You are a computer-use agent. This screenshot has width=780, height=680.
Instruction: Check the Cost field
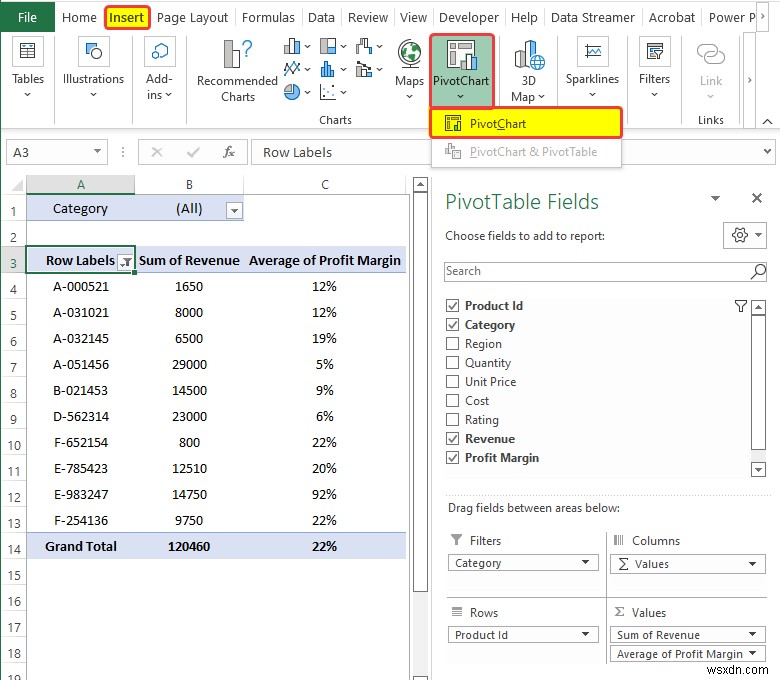[x=452, y=400]
